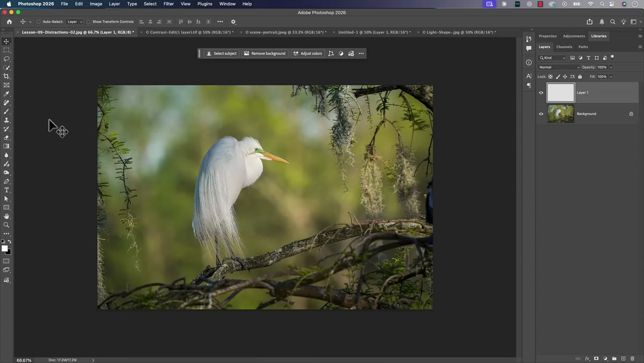
Task: Toggle the lock all padlock icon
Action: pos(580,77)
